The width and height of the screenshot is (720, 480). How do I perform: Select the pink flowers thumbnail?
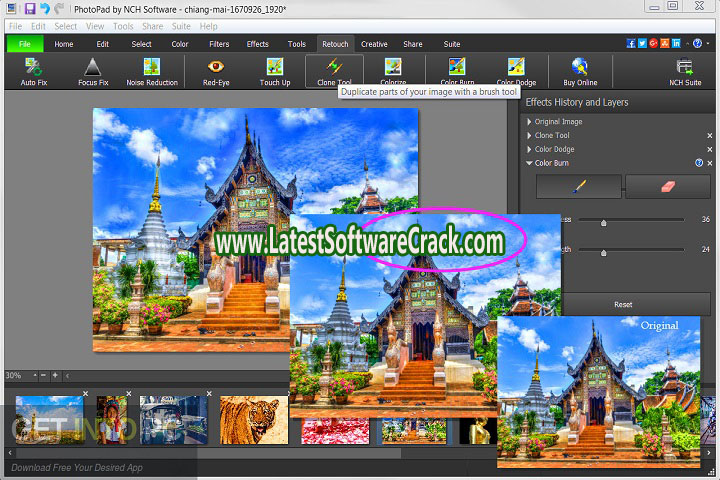click(x=335, y=431)
